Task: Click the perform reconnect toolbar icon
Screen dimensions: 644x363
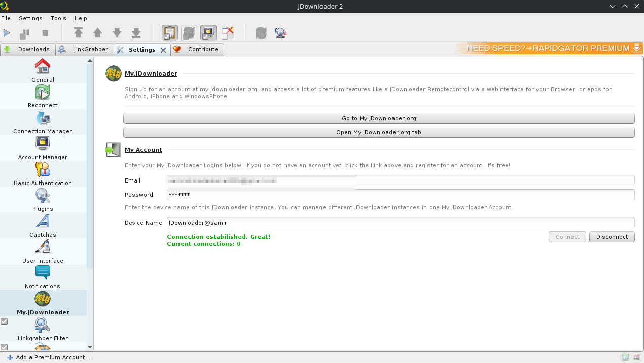Action: tap(261, 33)
